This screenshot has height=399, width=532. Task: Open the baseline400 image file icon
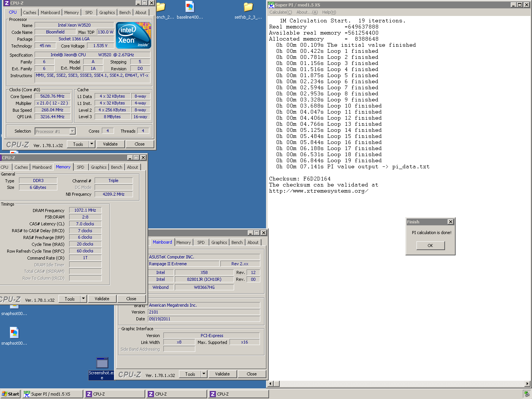click(190, 7)
